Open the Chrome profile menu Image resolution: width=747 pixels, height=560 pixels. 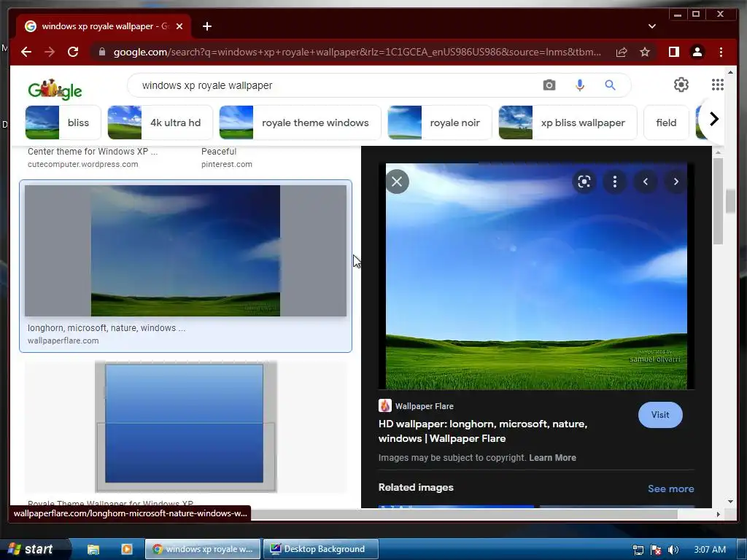tap(697, 52)
